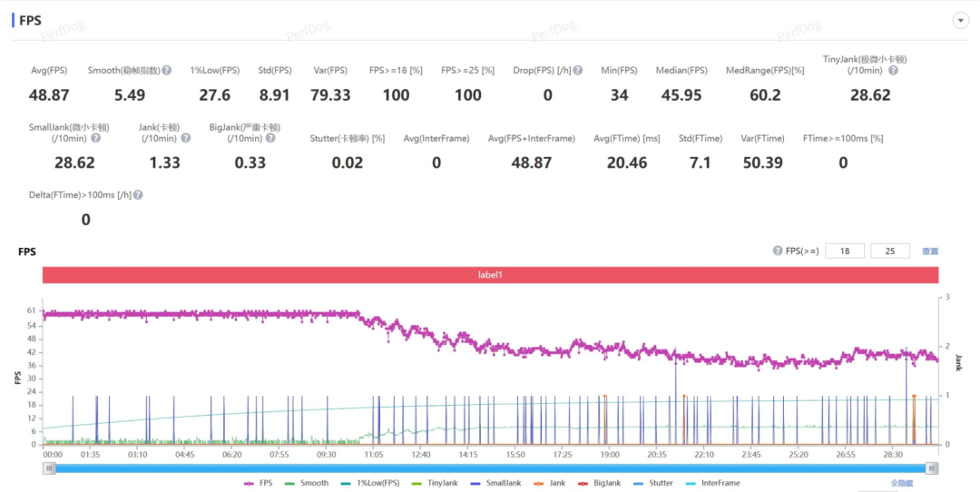Grab the right handle of time range slider
980x492 pixels.
[932, 468]
